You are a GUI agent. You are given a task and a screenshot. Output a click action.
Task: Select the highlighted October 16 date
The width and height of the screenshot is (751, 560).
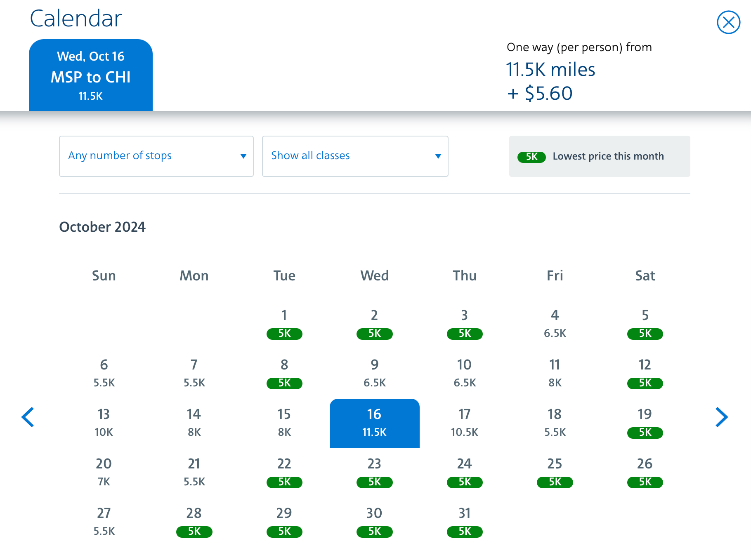tap(374, 423)
